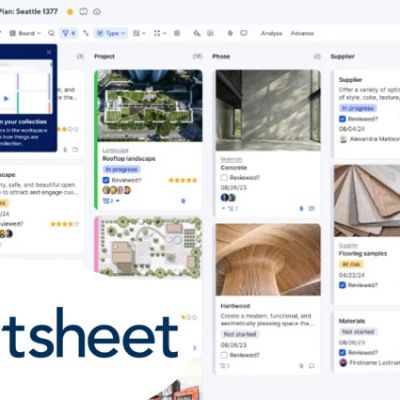Close the dark blue tip popup
The height and width of the screenshot is (400, 400).
pyautogui.click(x=49, y=52)
